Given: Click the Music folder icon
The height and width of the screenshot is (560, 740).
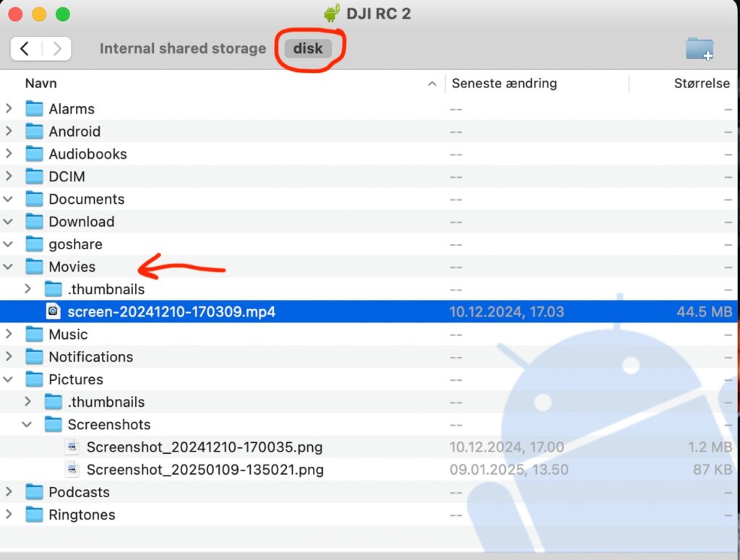Looking at the screenshot, I should click(34, 335).
